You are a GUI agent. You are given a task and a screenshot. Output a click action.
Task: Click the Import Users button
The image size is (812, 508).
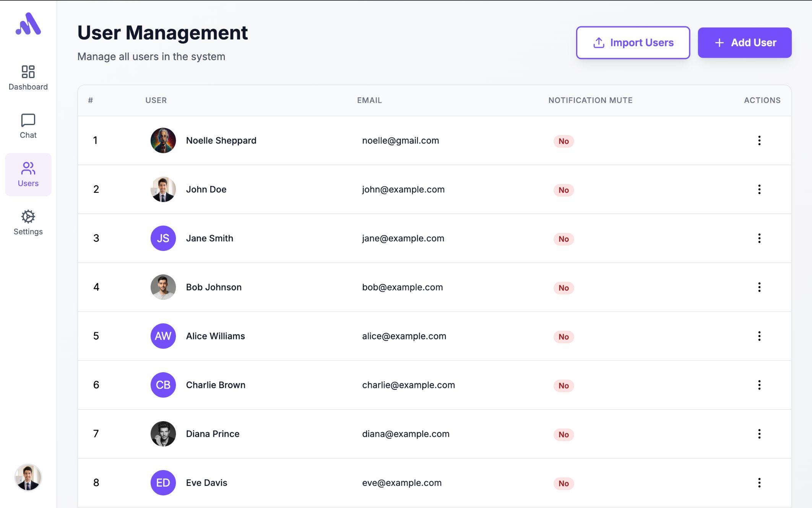click(x=633, y=42)
